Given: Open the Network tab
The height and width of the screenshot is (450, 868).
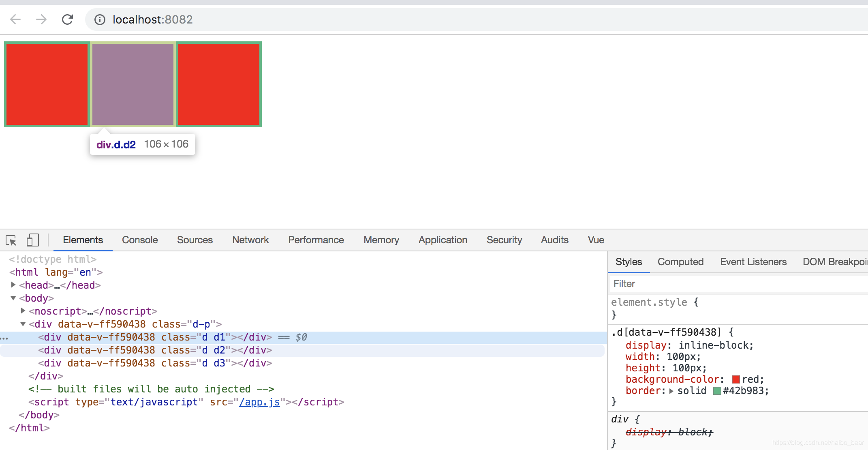Looking at the screenshot, I should point(250,240).
